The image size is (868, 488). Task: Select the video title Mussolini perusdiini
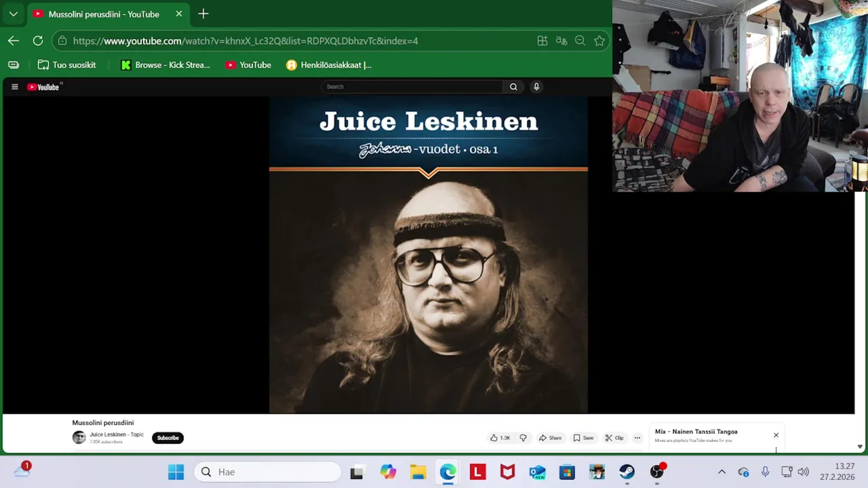(x=103, y=423)
